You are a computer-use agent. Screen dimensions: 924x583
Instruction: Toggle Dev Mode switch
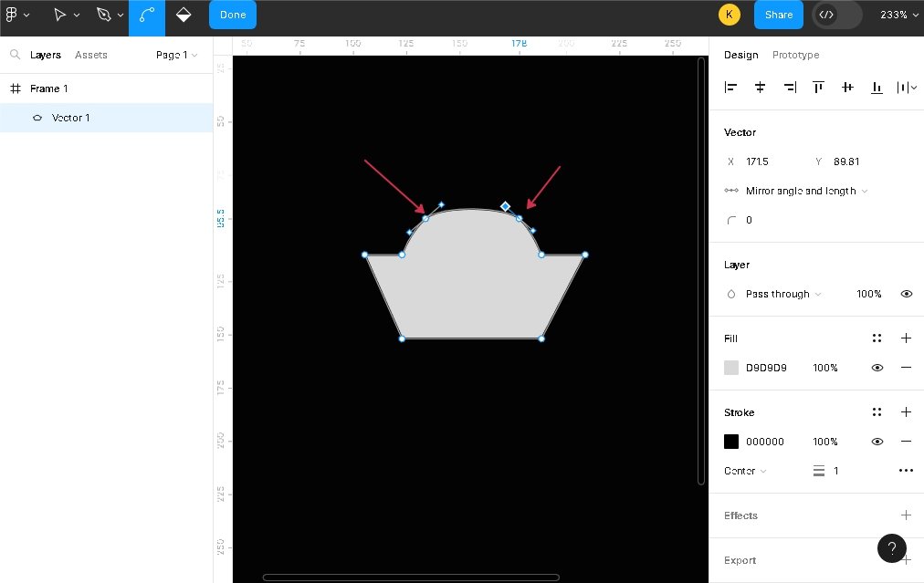tap(836, 15)
